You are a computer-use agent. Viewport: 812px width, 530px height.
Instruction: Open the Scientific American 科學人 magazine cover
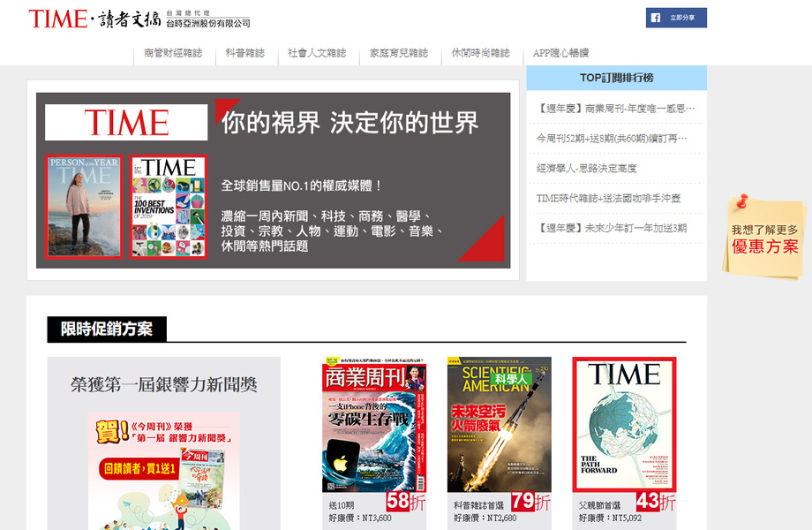point(500,424)
